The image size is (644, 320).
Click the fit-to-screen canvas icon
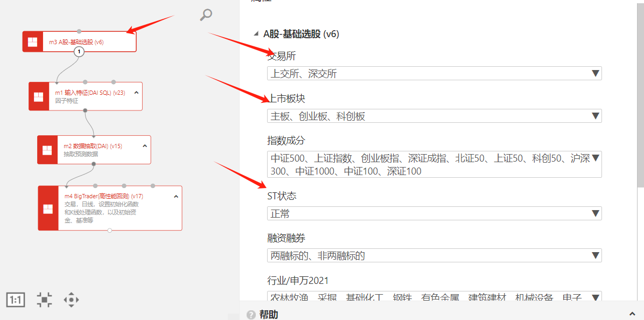(44, 300)
